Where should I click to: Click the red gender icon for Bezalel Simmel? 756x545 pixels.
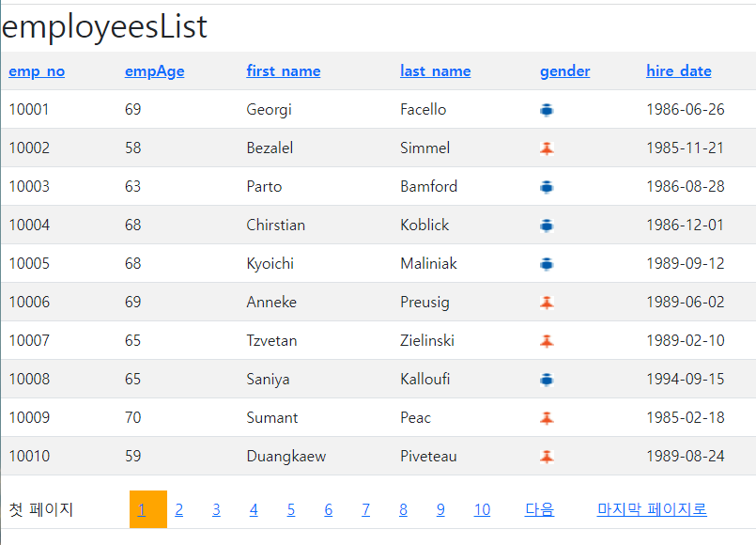coord(547,148)
